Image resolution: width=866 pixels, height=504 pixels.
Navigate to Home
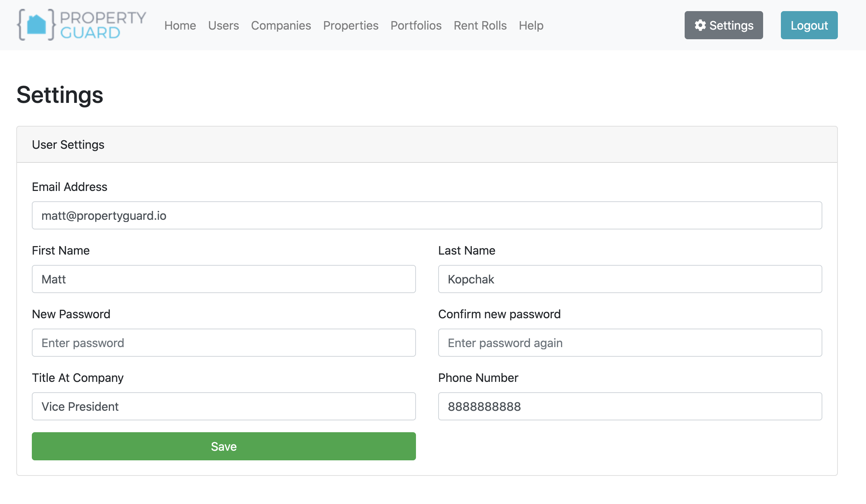click(180, 25)
